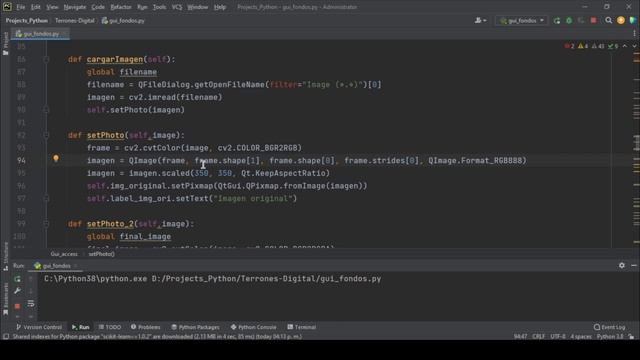Screen dimensions: 640x360
Task: Collapse setPhoto_2 method fold marker
Action: 46,224
